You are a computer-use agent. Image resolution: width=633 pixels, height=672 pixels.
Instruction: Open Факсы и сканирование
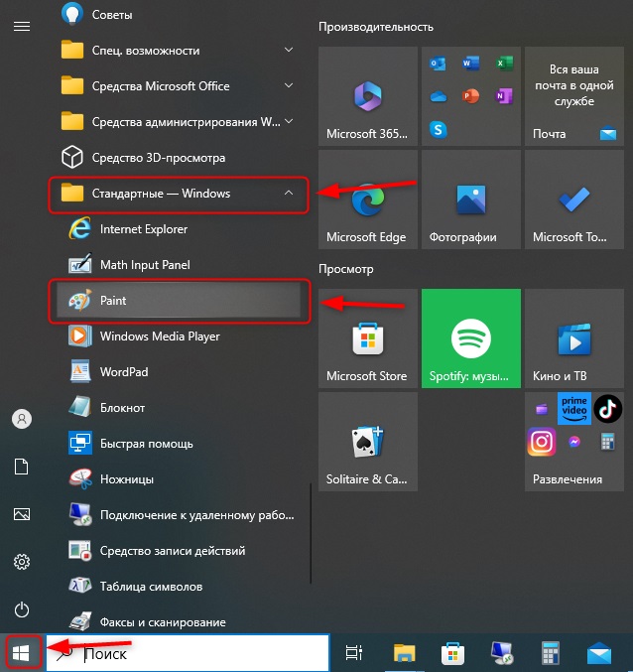[x=179, y=621]
